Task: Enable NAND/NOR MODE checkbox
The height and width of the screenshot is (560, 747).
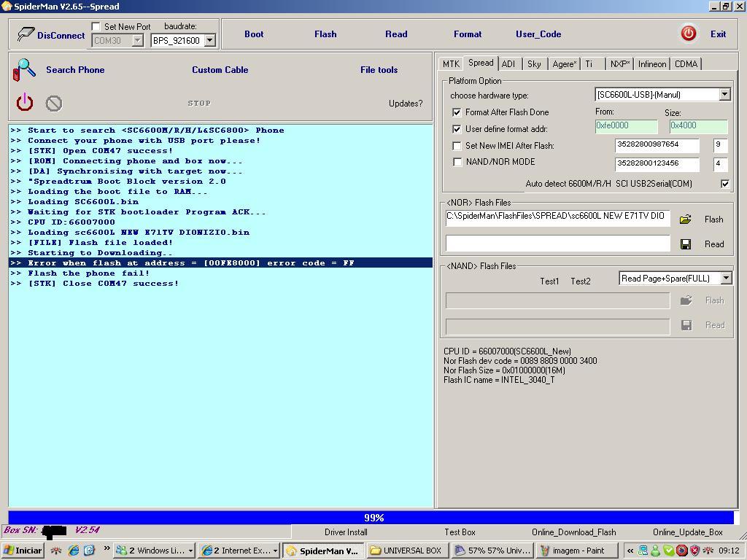Action: pos(457,162)
